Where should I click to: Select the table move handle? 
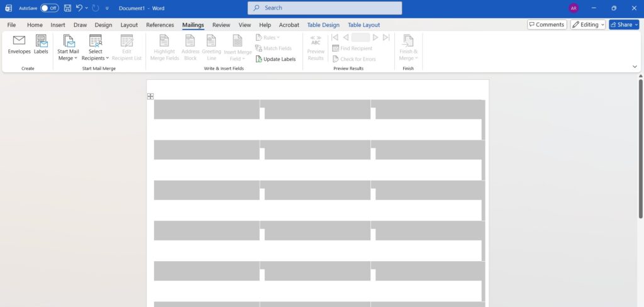coord(150,96)
